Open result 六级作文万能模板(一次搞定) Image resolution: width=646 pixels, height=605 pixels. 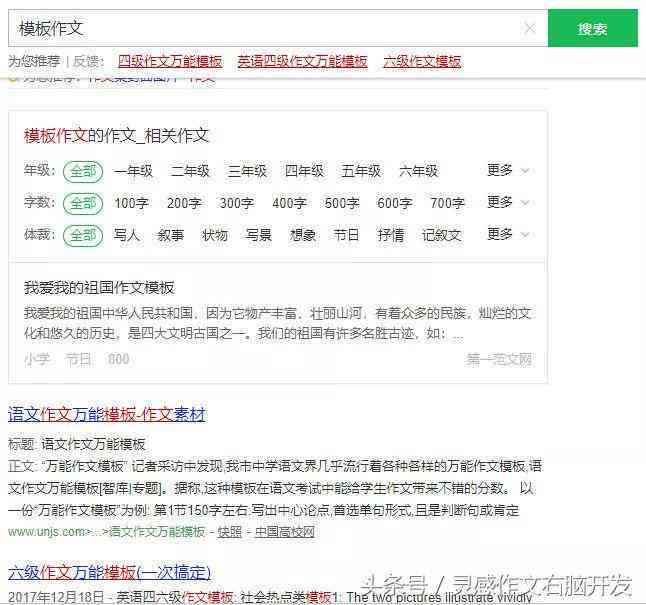point(109,572)
